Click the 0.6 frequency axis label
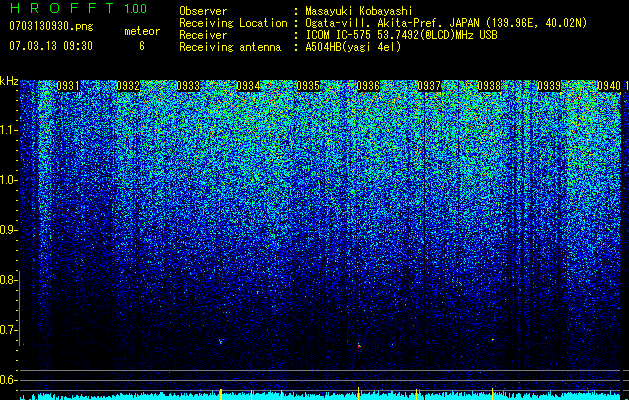This screenshot has height=400, width=629. pyautogui.click(x=8, y=380)
